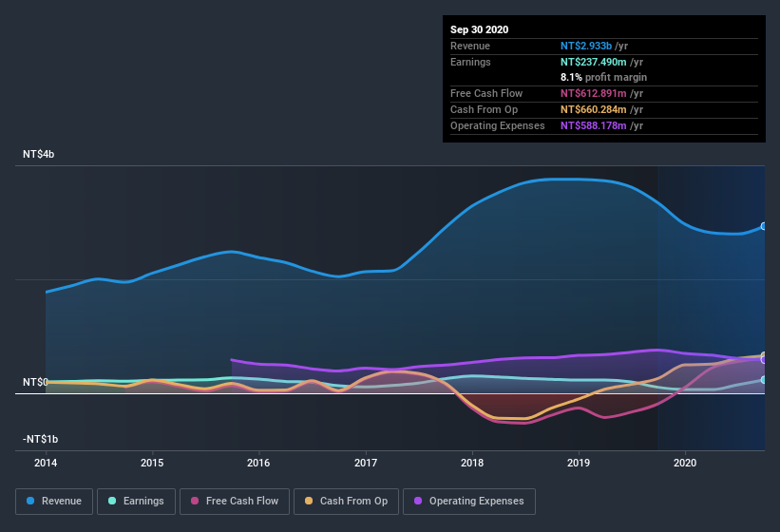
Task: Toggle the Free Cash Flow legend button
Action: point(235,502)
